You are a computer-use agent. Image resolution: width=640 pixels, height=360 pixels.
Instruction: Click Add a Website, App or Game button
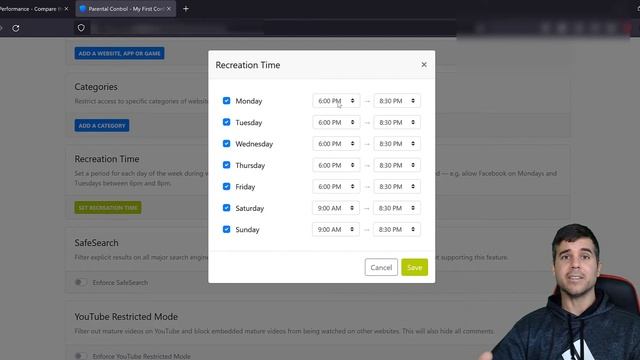(119, 53)
